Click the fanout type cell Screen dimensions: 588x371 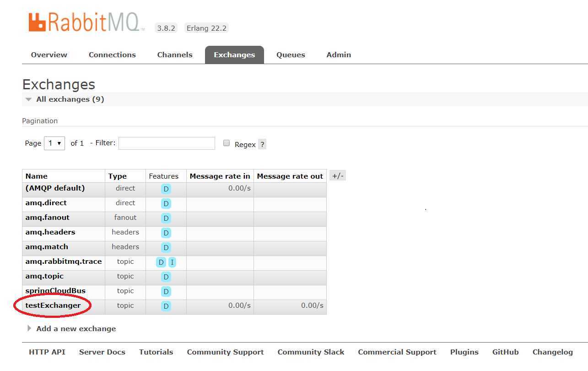tap(125, 218)
